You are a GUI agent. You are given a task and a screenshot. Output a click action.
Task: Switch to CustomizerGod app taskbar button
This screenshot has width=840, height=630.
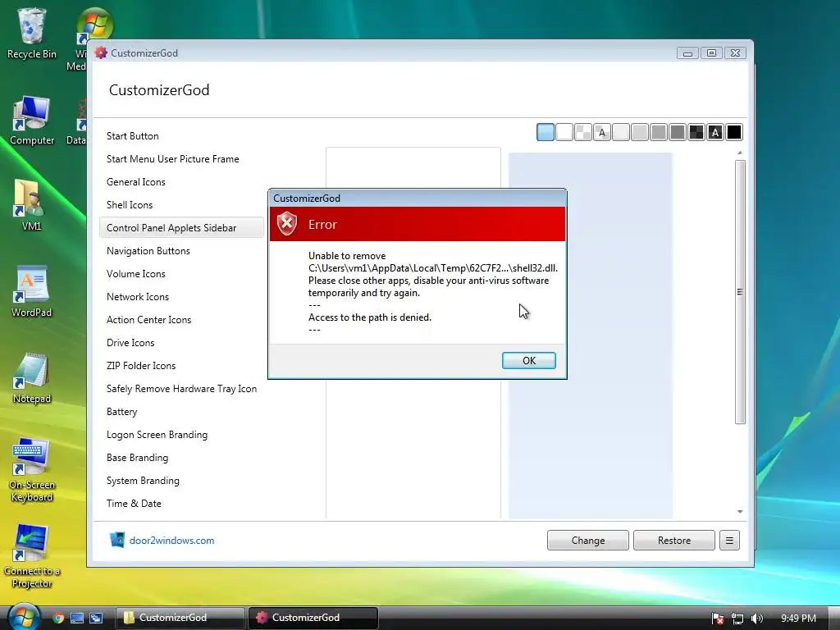pos(313,618)
